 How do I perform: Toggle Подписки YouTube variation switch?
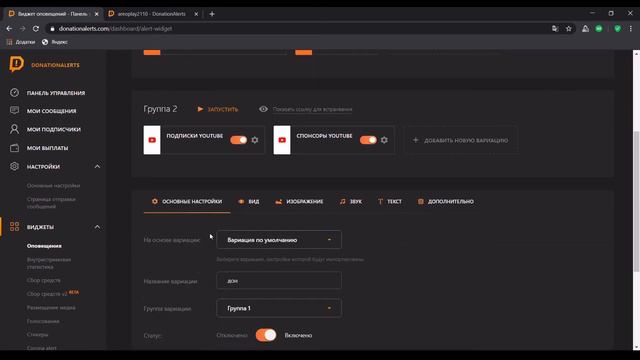click(238, 140)
